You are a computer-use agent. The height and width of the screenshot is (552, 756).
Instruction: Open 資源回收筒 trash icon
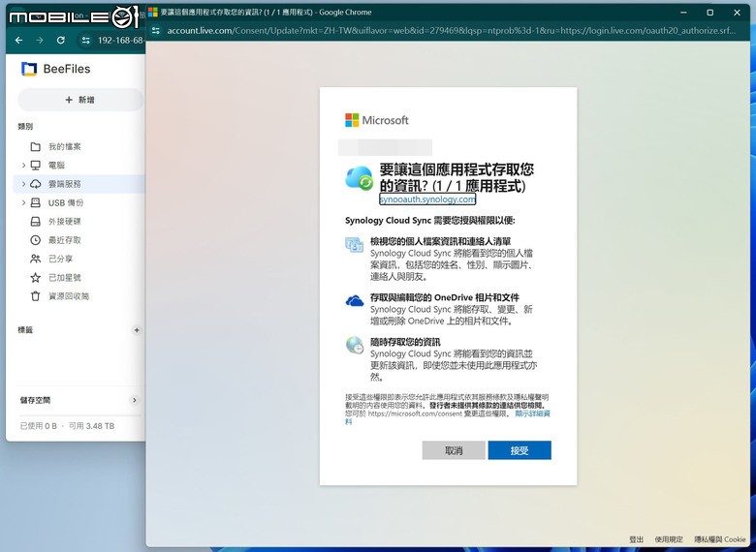pyautogui.click(x=35, y=296)
